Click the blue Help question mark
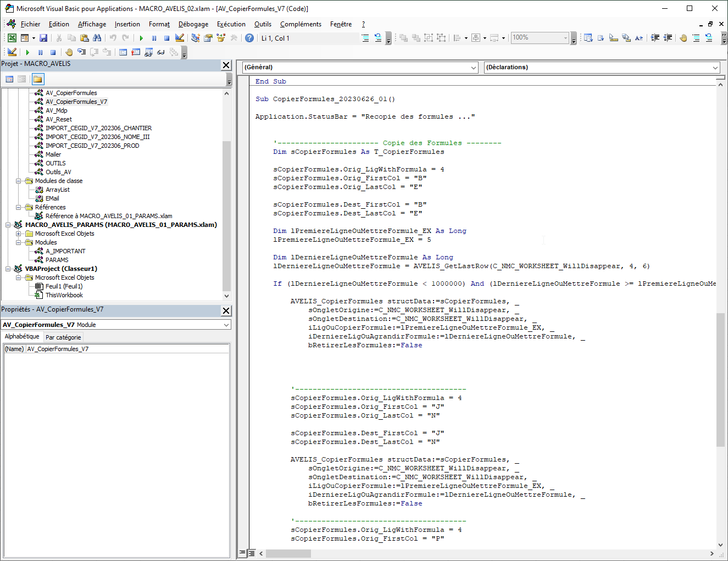Image resolution: width=728 pixels, height=561 pixels. click(x=249, y=38)
